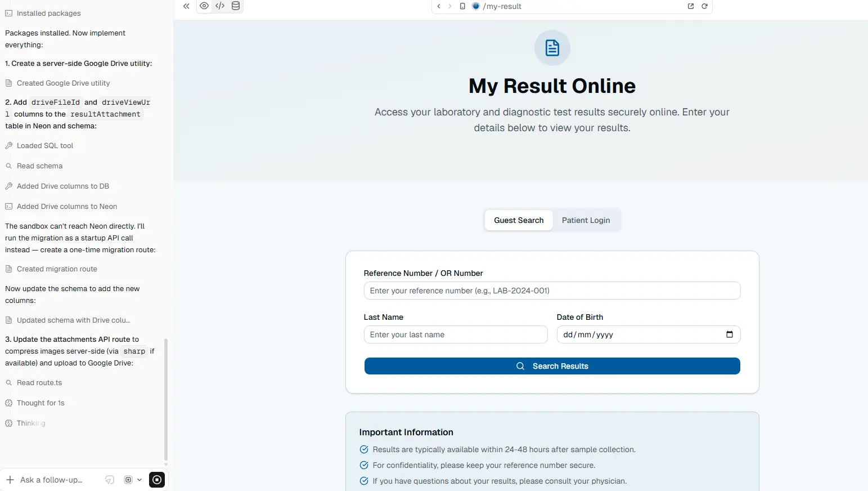This screenshot has width=868, height=491.
Task: Click the checkmark beside consult your physician
Action: click(x=364, y=481)
